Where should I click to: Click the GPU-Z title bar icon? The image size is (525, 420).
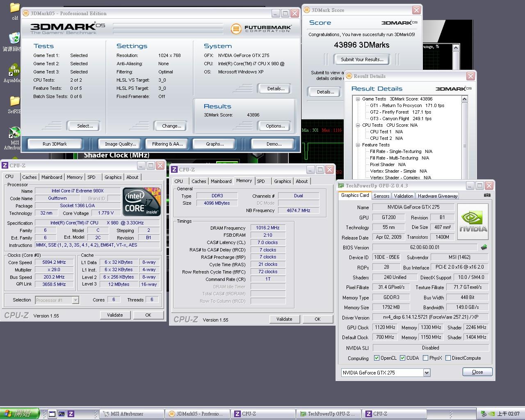click(x=341, y=186)
